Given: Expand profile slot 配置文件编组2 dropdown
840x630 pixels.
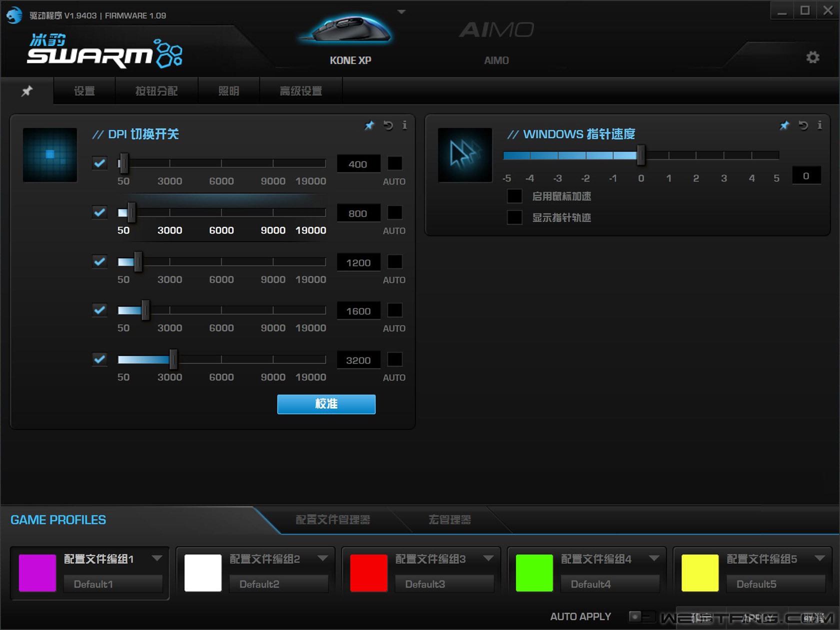Looking at the screenshot, I should click(x=323, y=558).
